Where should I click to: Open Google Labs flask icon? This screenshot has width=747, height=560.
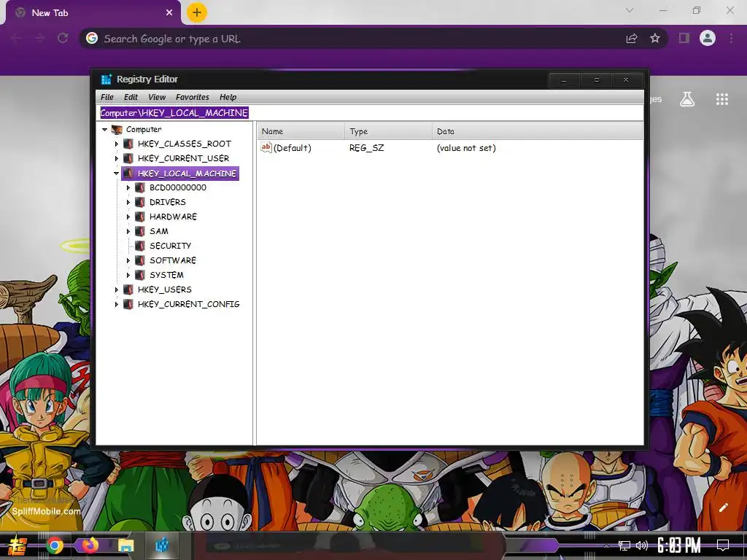687,99
